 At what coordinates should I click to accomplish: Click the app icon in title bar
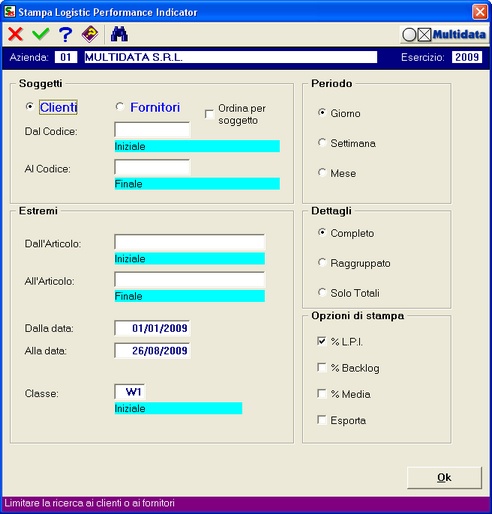point(9,12)
